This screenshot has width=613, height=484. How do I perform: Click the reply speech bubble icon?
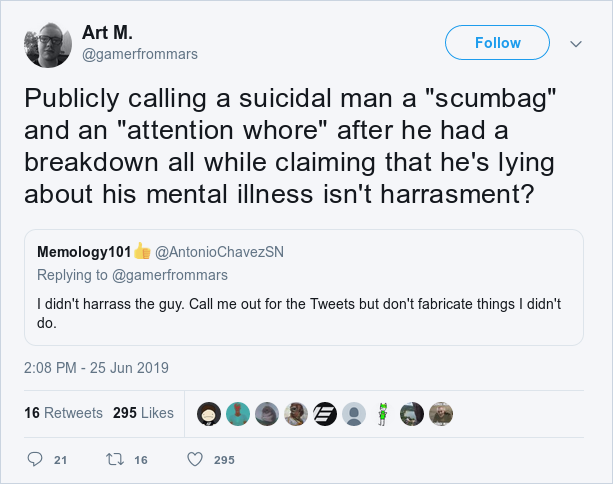coord(35,459)
